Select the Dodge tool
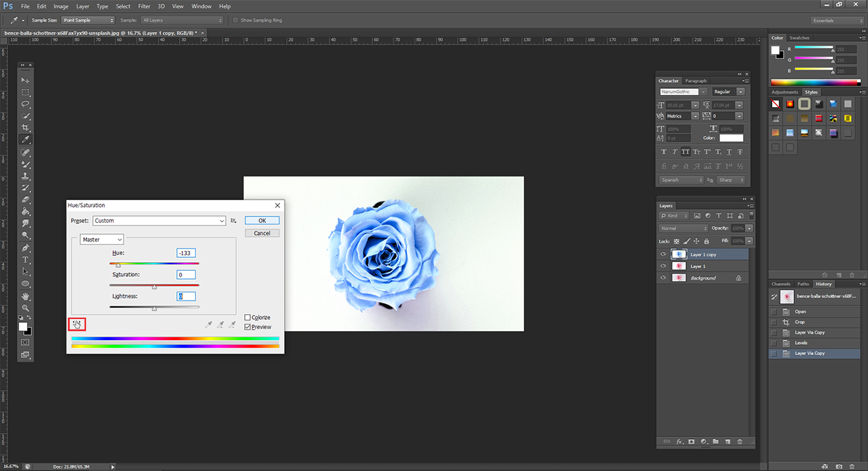Viewport: 868px width, 471px height. click(x=26, y=235)
